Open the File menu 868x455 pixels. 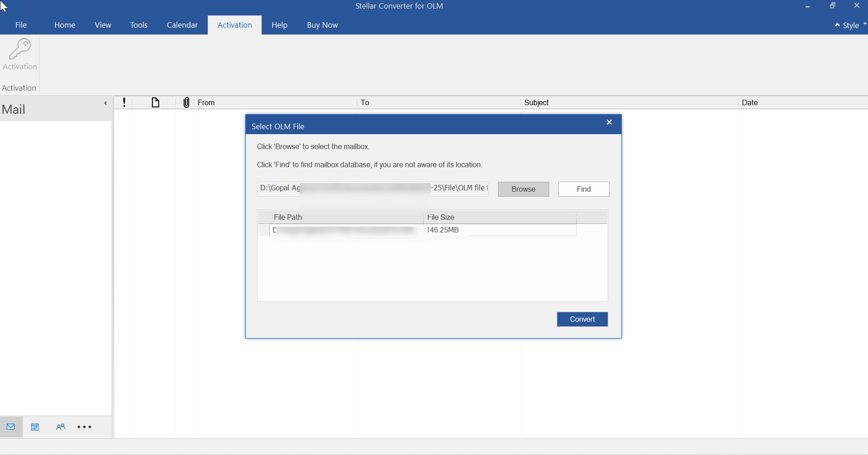click(21, 25)
